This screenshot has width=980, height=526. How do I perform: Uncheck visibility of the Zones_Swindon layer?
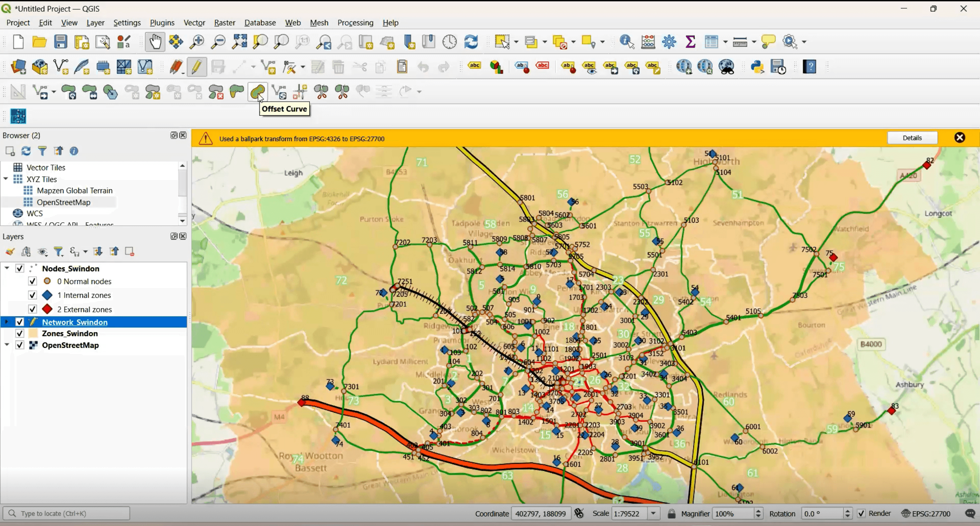pyautogui.click(x=20, y=333)
